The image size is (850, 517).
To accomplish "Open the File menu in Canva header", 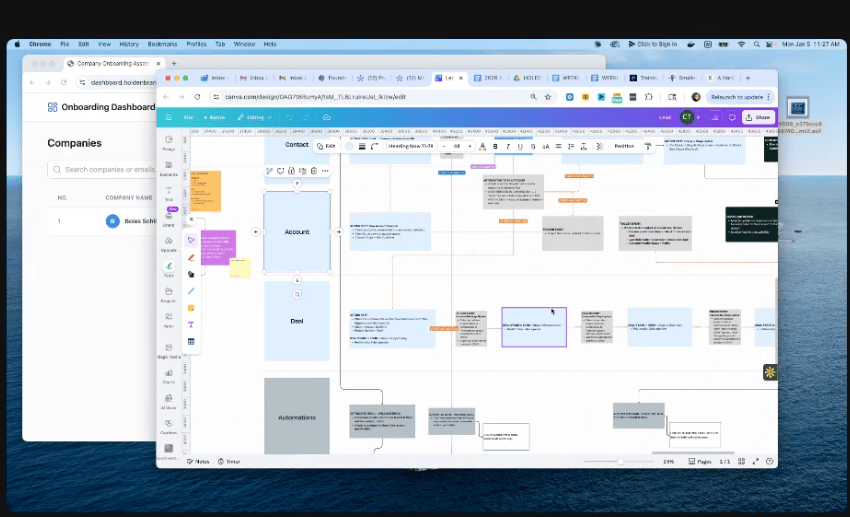I will click(188, 117).
